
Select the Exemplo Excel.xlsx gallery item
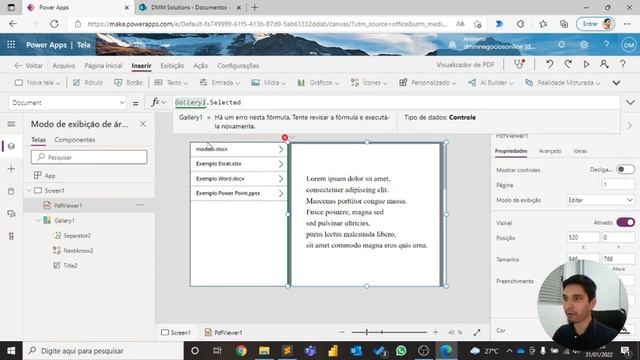(x=239, y=164)
